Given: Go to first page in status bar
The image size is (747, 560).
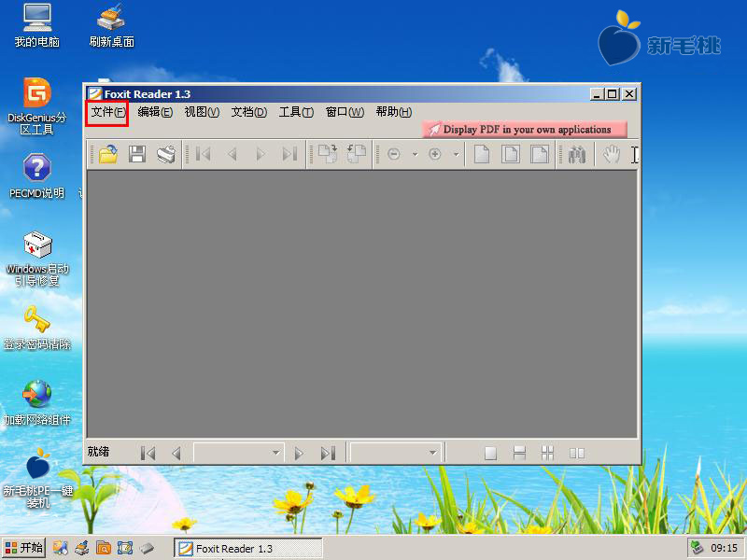Looking at the screenshot, I should click(148, 453).
